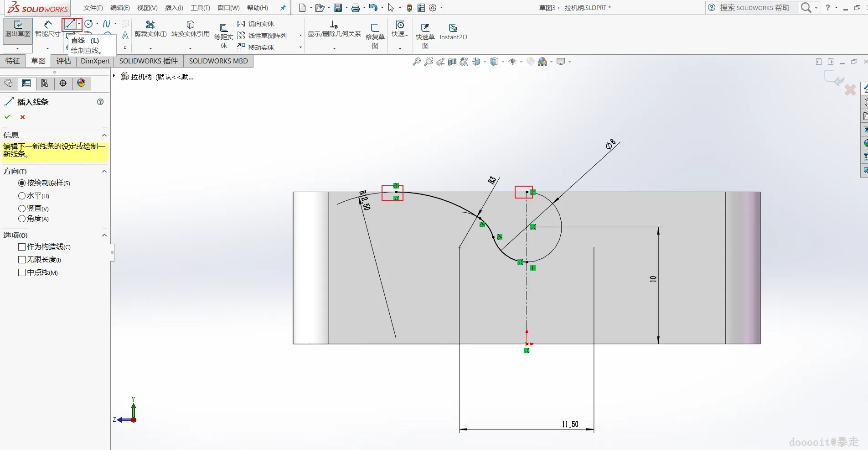Click the Smart Dimension (智能尺寸) tool

(47, 29)
